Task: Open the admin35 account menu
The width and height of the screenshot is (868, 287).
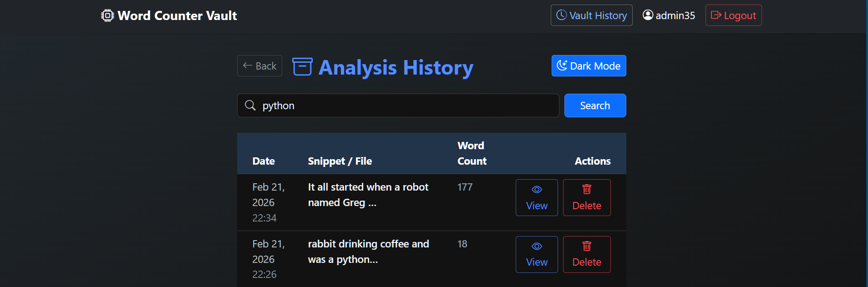Action: click(x=669, y=15)
